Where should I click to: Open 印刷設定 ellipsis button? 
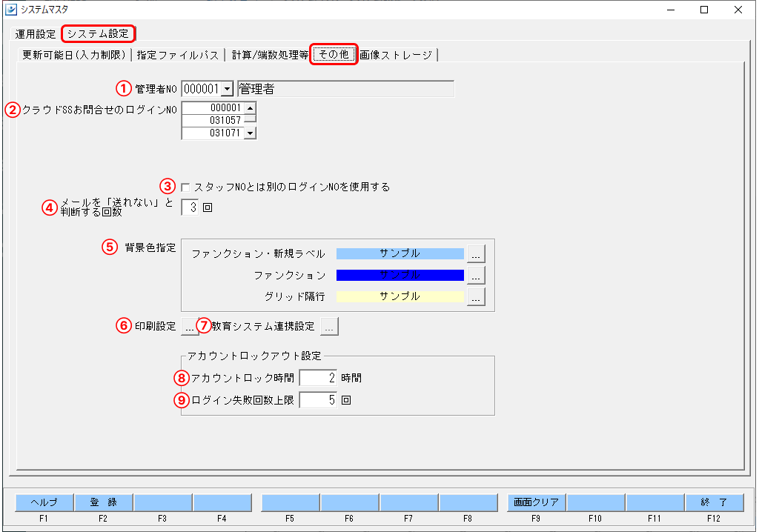point(189,327)
